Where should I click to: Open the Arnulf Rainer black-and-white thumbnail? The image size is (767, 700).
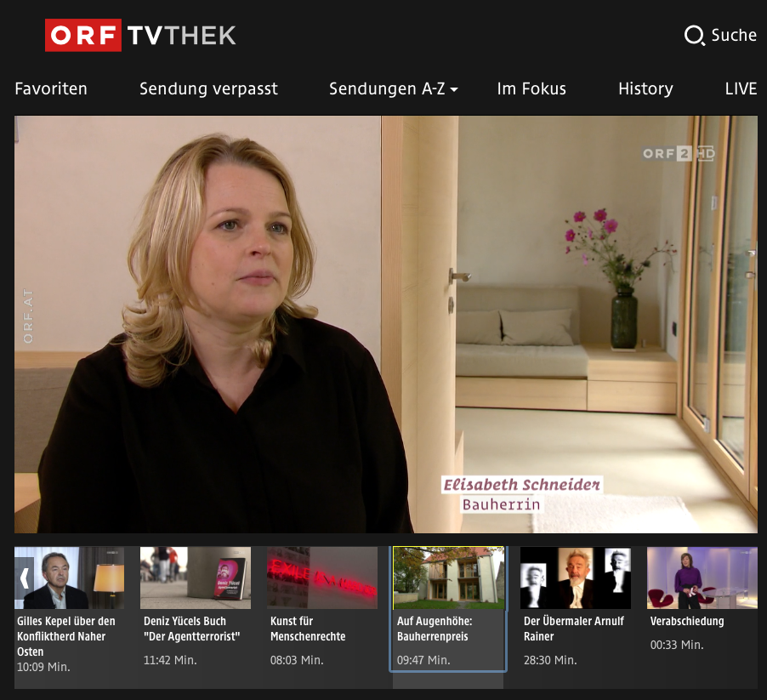tap(576, 578)
